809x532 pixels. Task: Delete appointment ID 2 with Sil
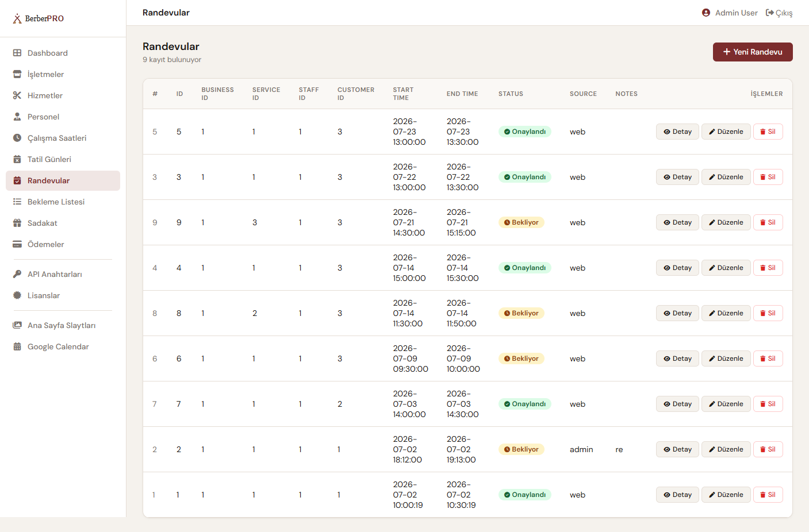pyautogui.click(x=768, y=449)
